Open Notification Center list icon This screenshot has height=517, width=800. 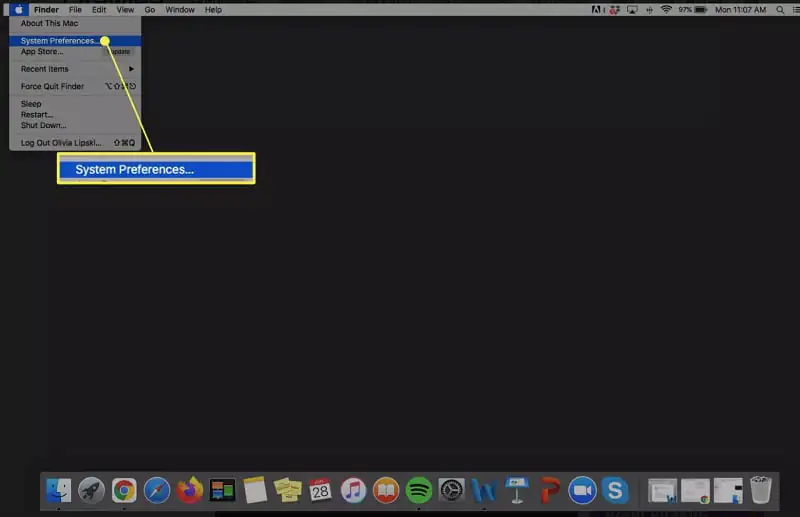click(x=795, y=10)
